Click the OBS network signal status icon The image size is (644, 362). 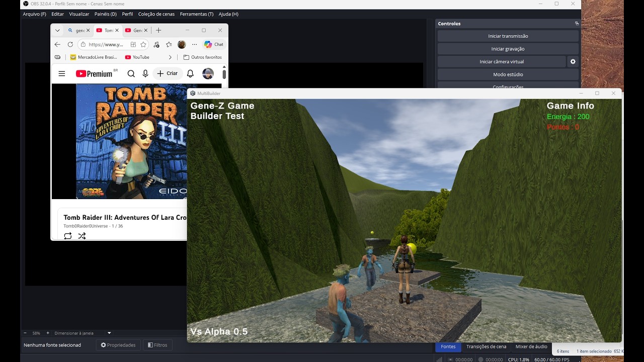(x=439, y=359)
